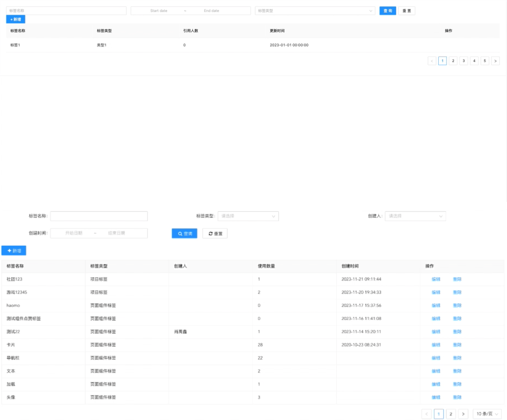The image size is (507, 420).
Task: Click the top blue 查询 search button
Action: coord(387,11)
